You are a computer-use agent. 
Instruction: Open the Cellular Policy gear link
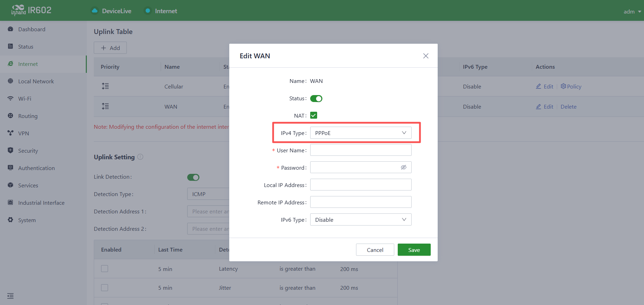tap(571, 86)
